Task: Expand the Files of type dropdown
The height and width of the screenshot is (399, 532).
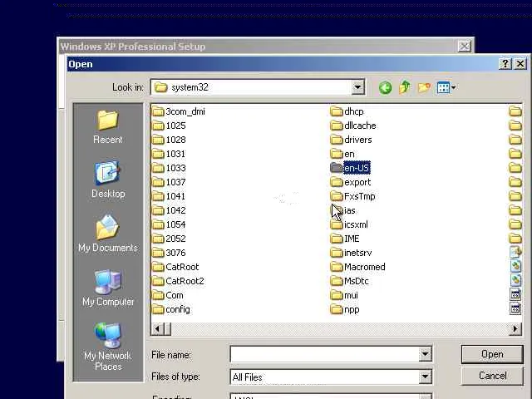Action: click(x=425, y=377)
